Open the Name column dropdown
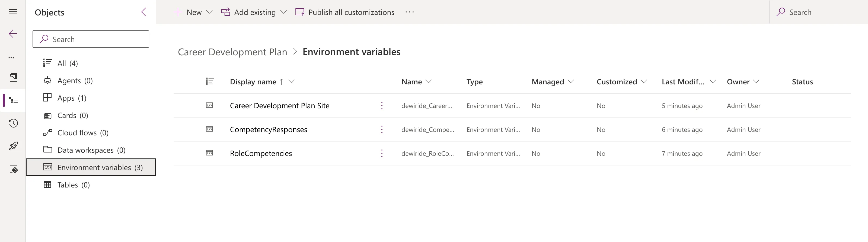This screenshot has height=242, width=868. tap(429, 82)
